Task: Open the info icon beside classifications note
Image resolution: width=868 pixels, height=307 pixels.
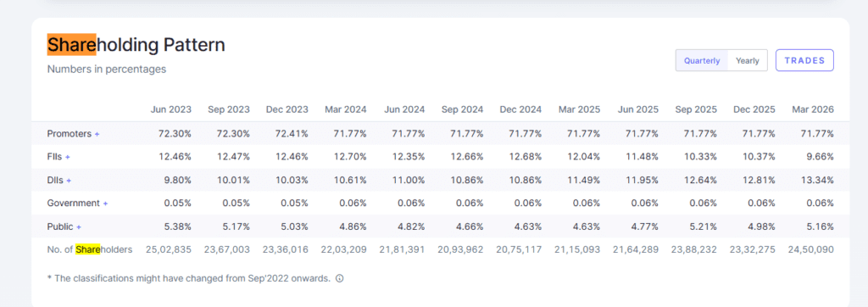Action: [340, 279]
